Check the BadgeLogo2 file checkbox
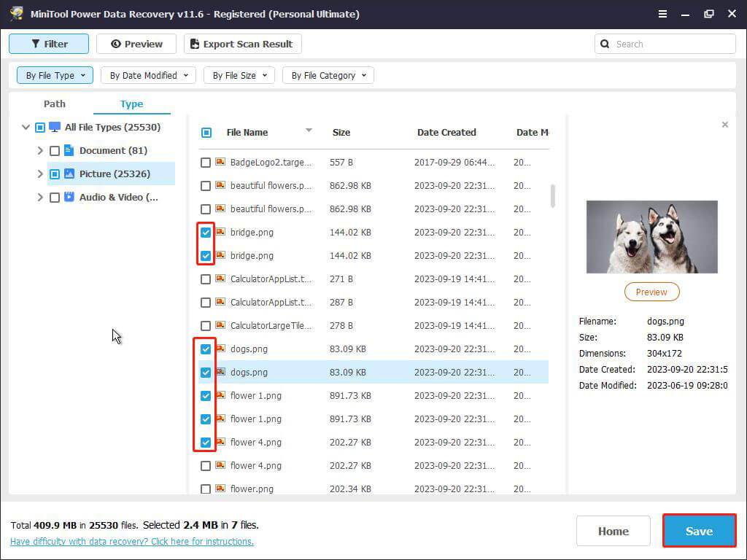Screen dimensions: 747x560 pyautogui.click(x=205, y=163)
